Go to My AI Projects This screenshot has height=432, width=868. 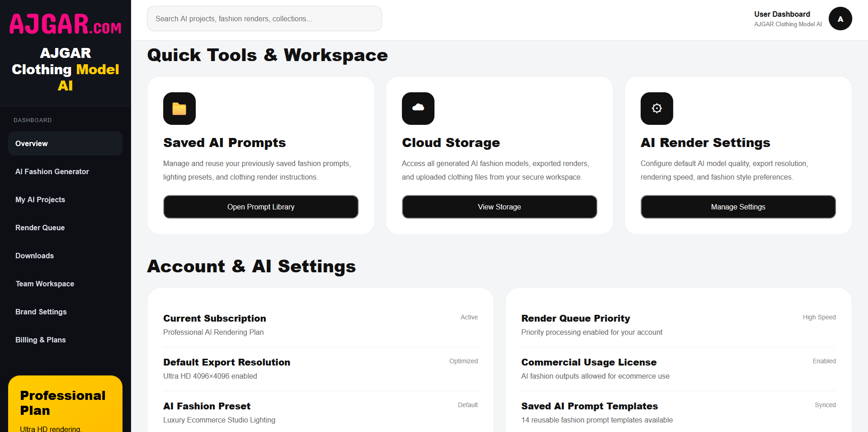[x=65, y=199]
